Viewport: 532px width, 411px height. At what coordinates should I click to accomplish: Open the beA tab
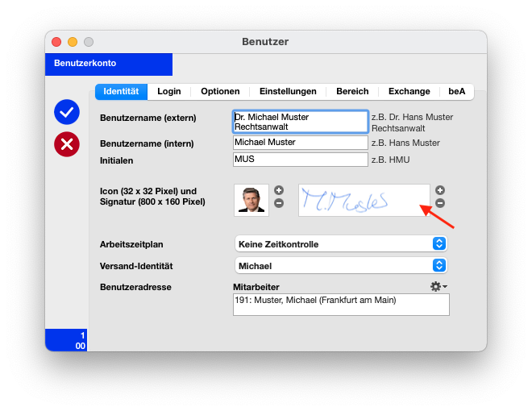[x=457, y=92]
